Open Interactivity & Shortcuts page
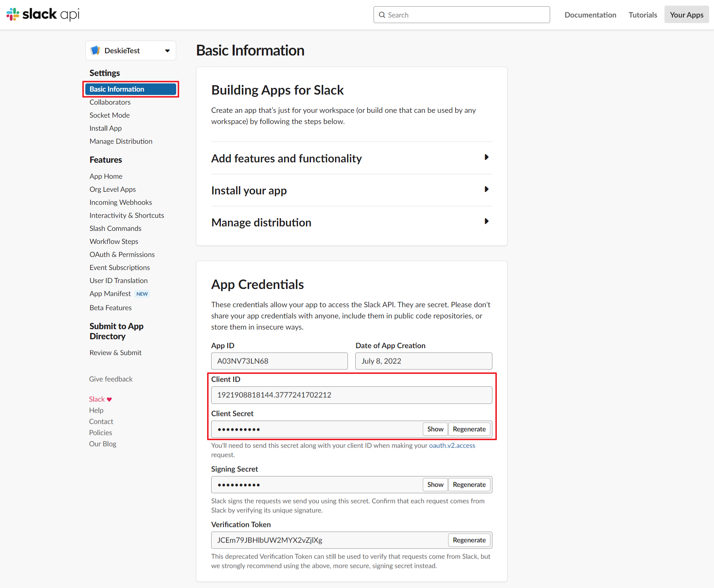The width and height of the screenshot is (714, 588). coord(127,215)
